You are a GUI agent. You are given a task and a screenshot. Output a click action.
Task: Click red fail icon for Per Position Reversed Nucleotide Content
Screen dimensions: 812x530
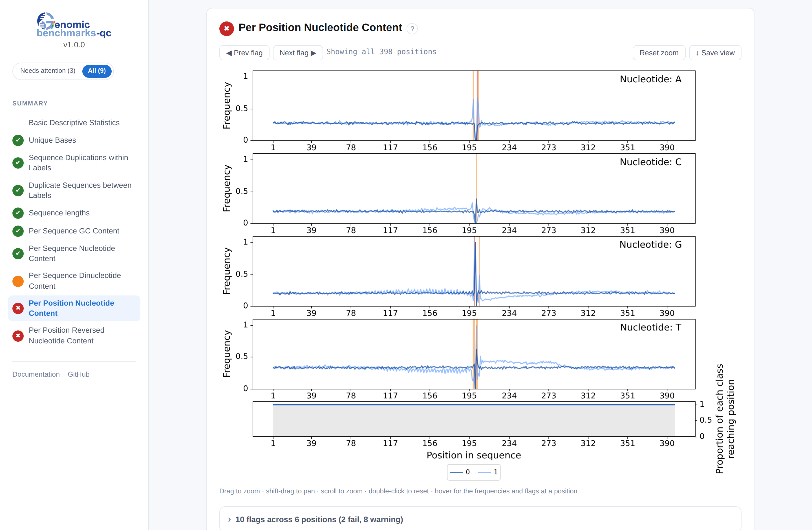[x=18, y=335]
